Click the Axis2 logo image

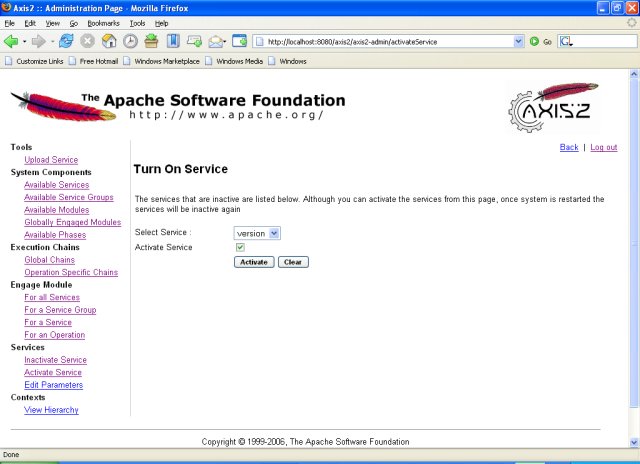[x=553, y=107]
